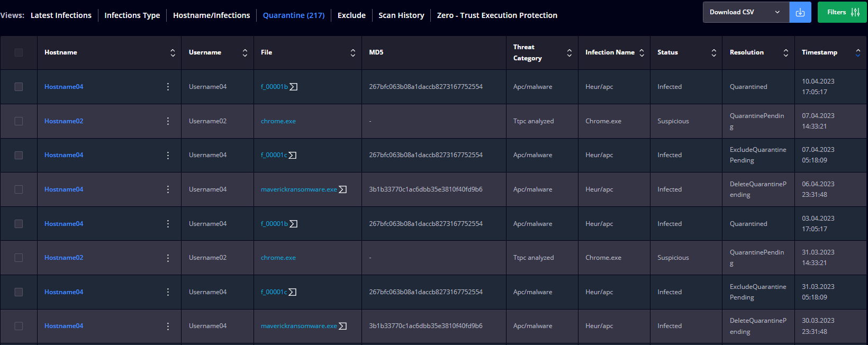Open Hostname04 link in 30.03.2023 row
Screen dimensions: 868x345
(64, 326)
